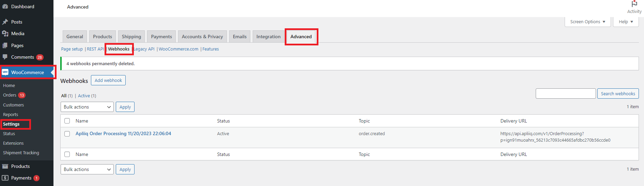644x186 pixels.
Task: Click the Comments count badge 28
Action: pyautogui.click(x=40, y=57)
